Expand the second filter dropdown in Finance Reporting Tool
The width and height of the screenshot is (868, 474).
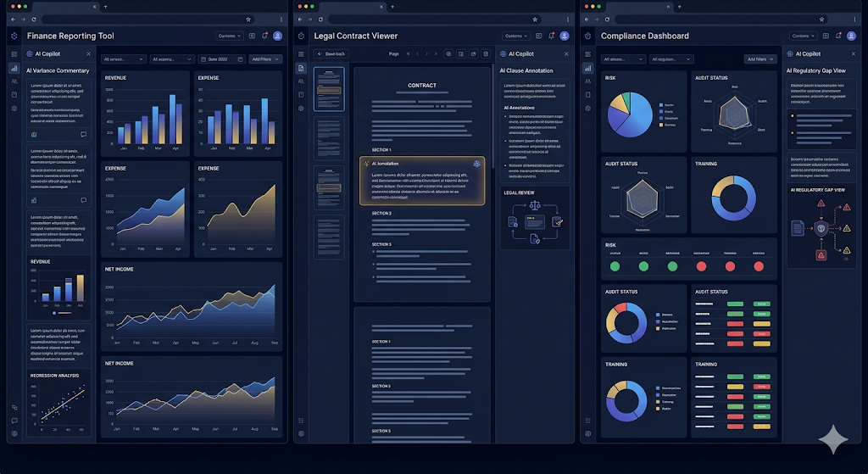(171, 59)
